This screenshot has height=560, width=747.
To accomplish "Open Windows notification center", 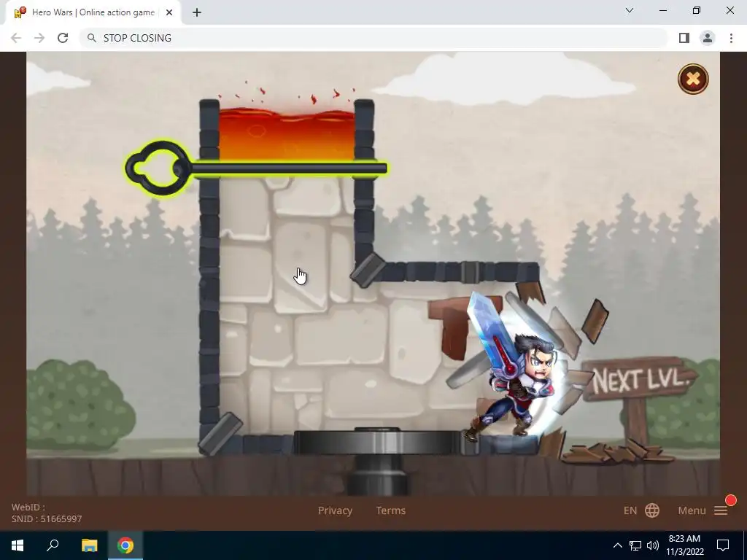I will pos(723,545).
